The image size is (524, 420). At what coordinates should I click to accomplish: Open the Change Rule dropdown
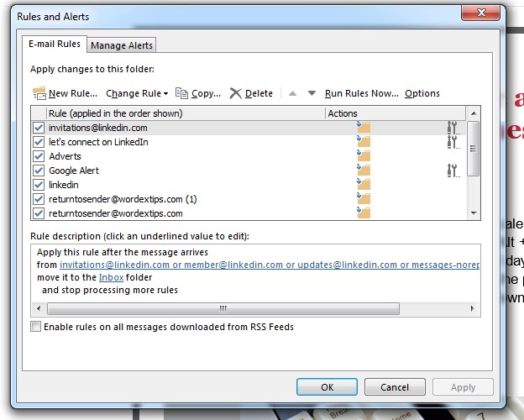click(x=137, y=93)
